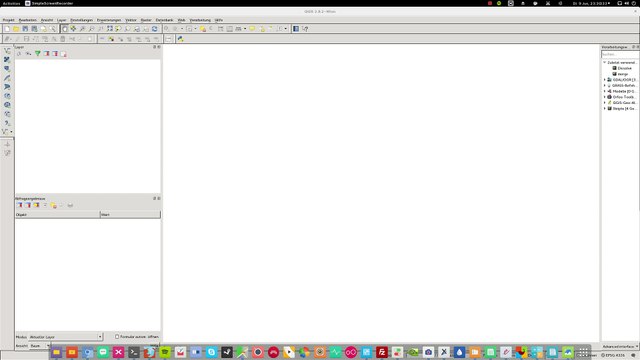Add PostGIS layer from the left sidebar
640x360 pixels.
7,69
